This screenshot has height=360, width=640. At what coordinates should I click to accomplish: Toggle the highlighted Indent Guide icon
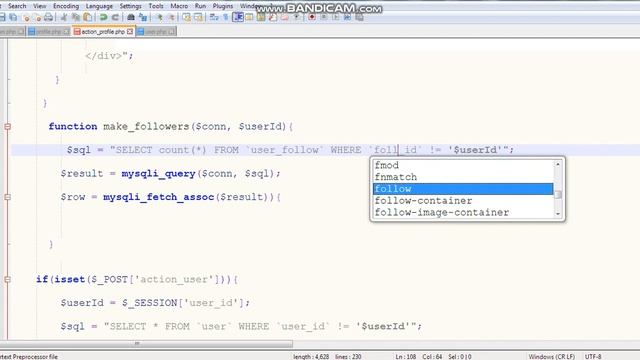(238, 17)
